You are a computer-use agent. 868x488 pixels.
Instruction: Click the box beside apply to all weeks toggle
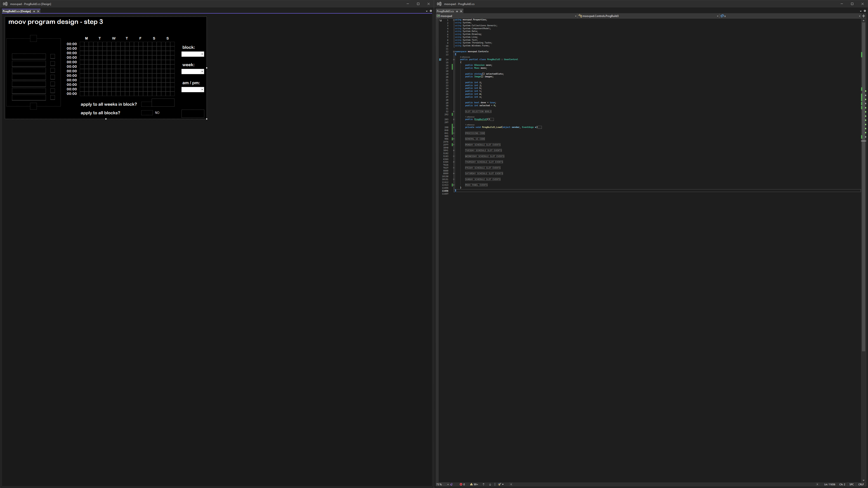click(163, 103)
